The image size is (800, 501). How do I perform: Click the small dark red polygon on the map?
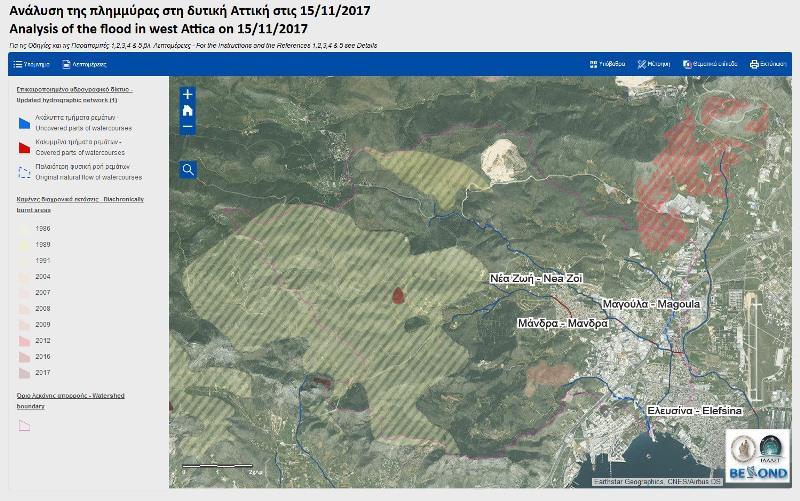398,295
